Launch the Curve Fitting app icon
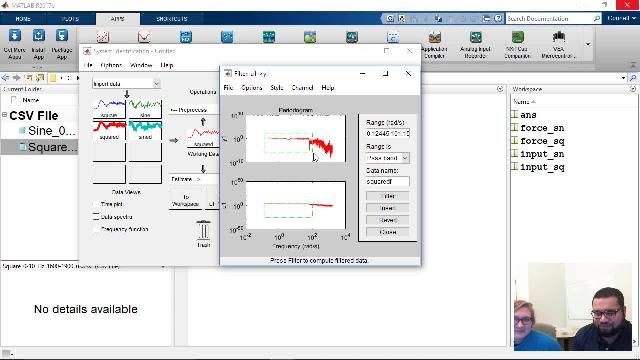The width and height of the screenshot is (640, 360). (x=102, y=37)
